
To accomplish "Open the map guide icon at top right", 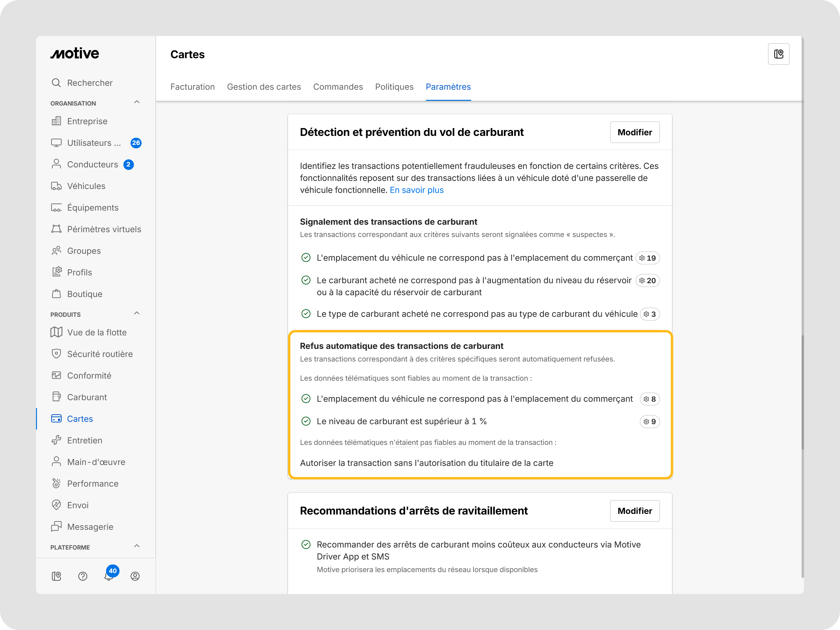I will coord(778,54).
